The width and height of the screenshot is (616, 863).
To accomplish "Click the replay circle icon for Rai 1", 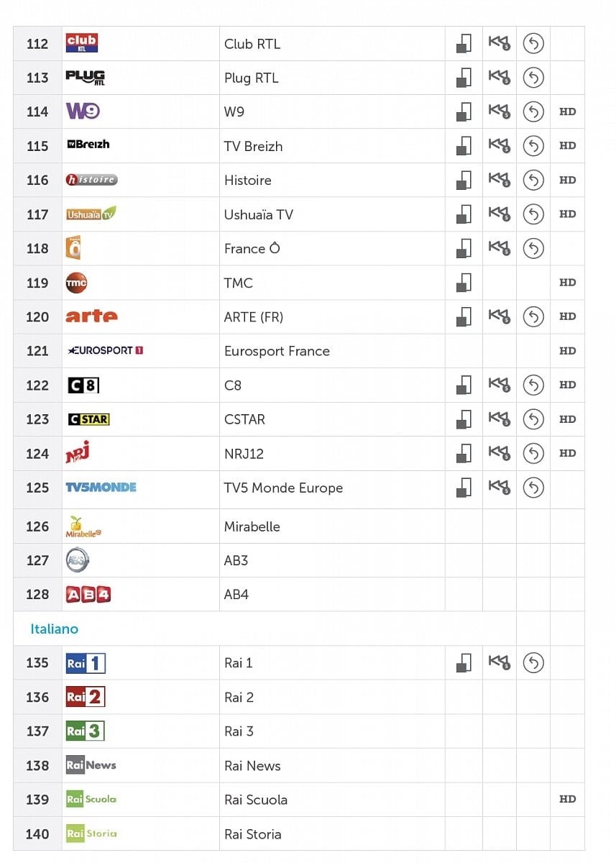I will click(x=533, y=662).
